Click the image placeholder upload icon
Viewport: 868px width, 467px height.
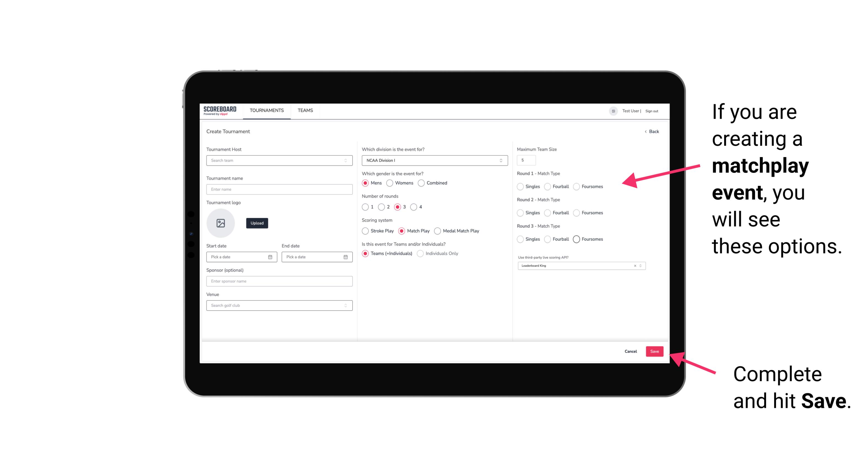[221, 223]
